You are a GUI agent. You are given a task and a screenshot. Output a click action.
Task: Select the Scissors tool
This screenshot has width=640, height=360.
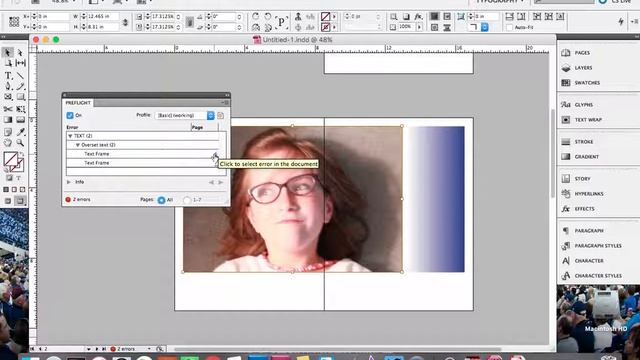point(8,109)
